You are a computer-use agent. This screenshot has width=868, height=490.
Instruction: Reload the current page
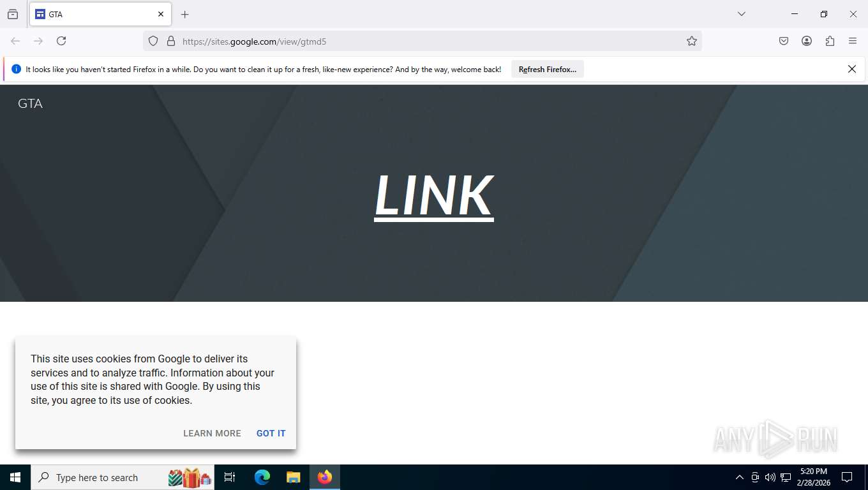[x=61, y=41]
